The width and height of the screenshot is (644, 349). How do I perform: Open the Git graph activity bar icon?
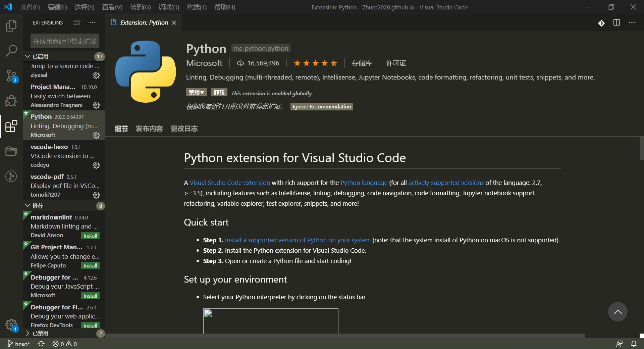click(11, 176)
